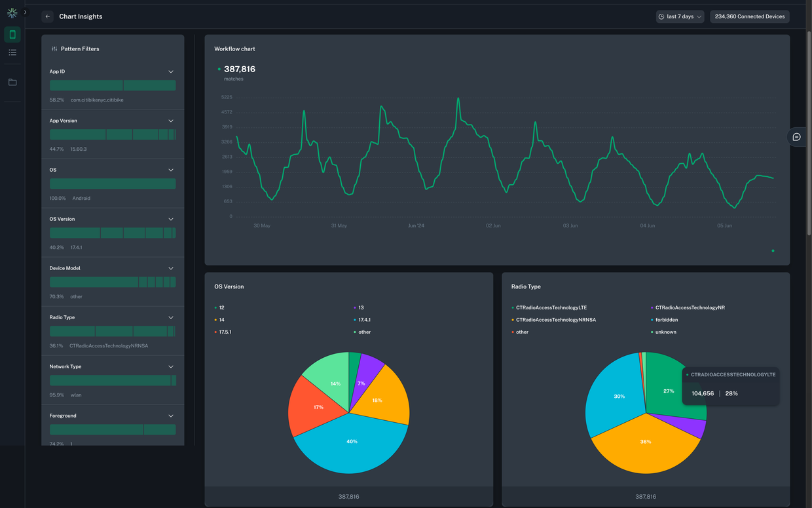This screenshot has height=508, width=812.
Task: Click the back arrow beside Chart Insights
Action: (47, 16)
